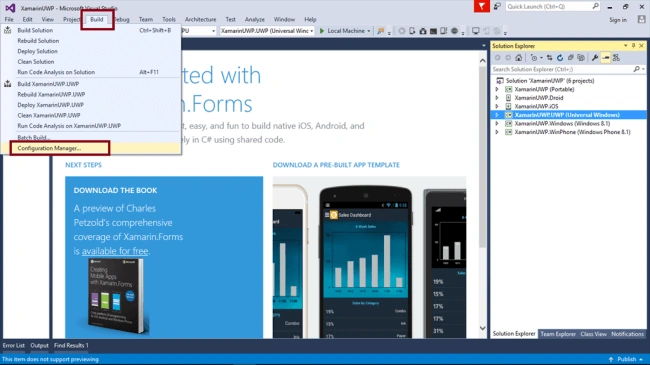Open the Error List tab
Image resolution: width=650 pixels, height=365 pixels.
[x=14, y=345]
